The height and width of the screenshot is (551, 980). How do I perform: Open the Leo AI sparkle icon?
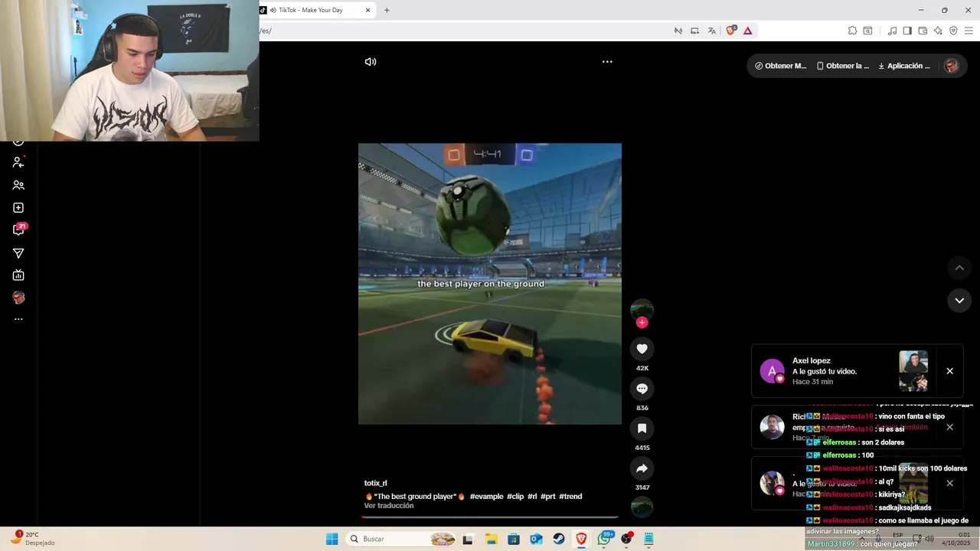tap(938, 31)
